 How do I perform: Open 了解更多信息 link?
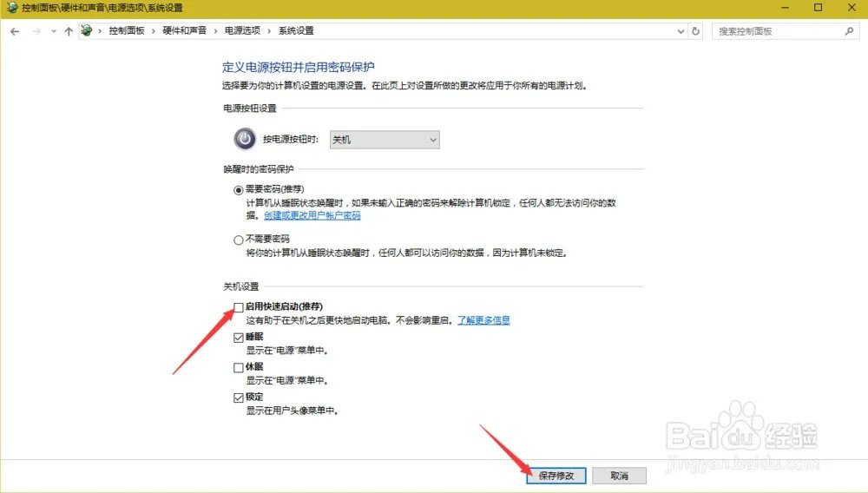(483, 320)
